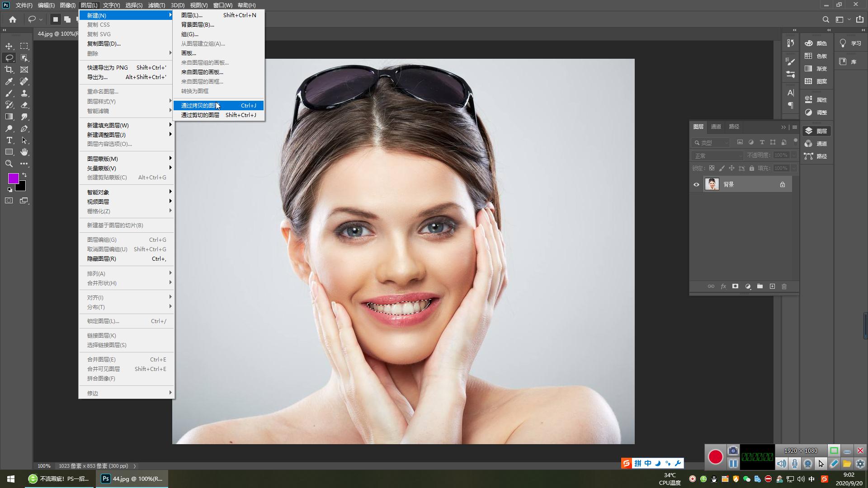Select the Eraser tool
Viewport: 868px width, 488px height.
(24, 105)
